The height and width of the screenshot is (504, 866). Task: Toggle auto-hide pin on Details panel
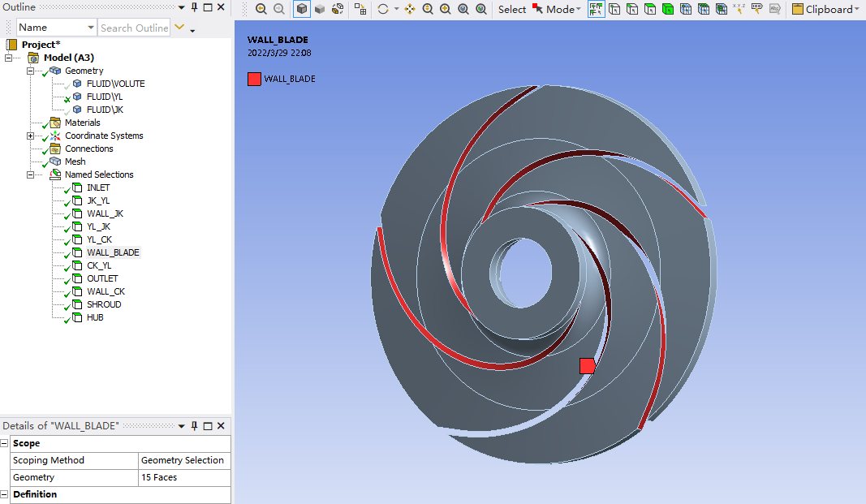click(x=195, y=426)
